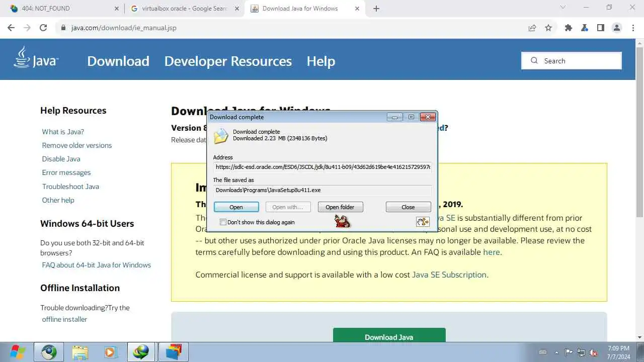
Task: Click the volume icon in system tray
Action: [594, 352]
